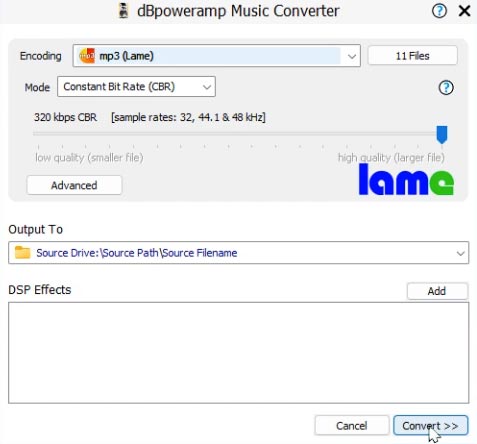
Task: Click the 11 Files button
Action: coord(412,56)
